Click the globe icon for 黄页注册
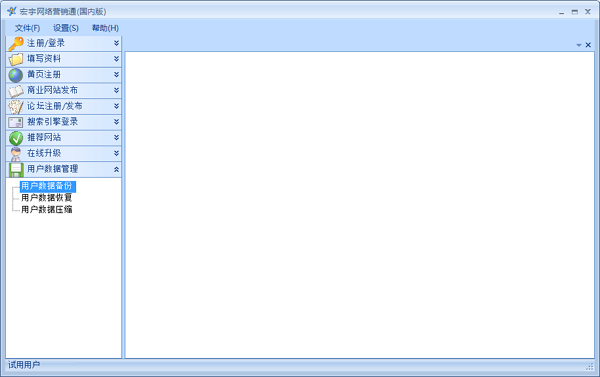 click(x=16, y=75)
